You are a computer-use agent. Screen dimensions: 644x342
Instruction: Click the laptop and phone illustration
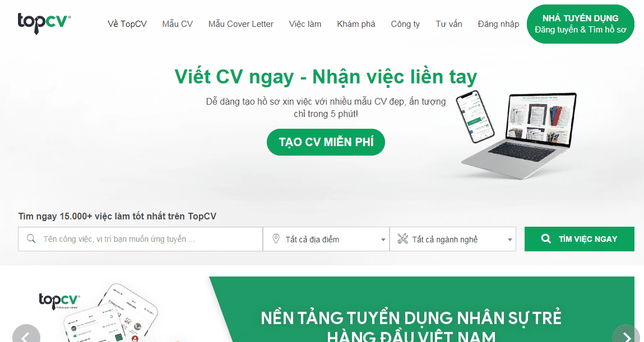(517, 134)
